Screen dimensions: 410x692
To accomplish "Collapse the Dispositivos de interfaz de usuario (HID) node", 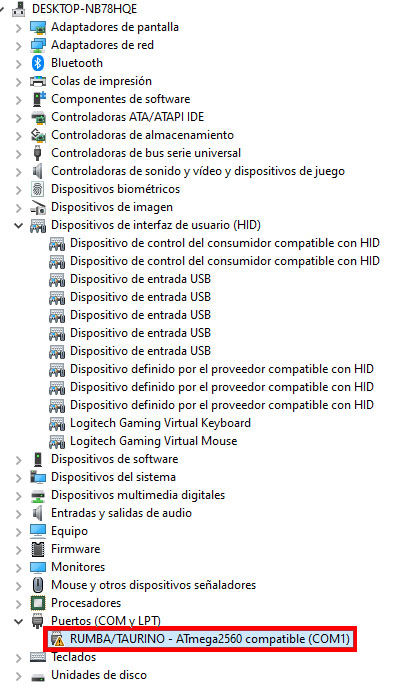I will [19, 226].
